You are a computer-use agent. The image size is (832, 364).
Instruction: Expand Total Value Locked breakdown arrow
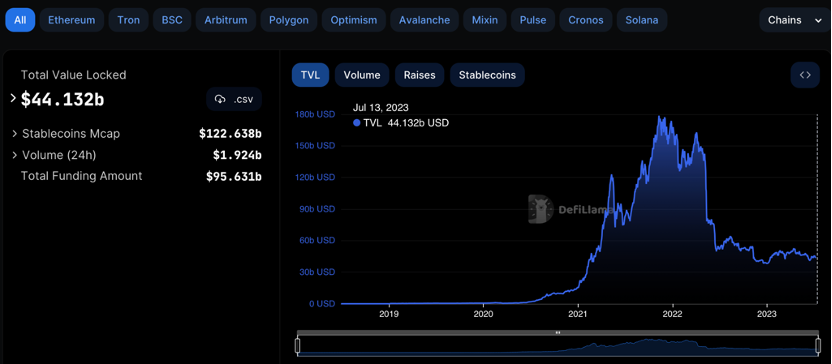pyautogui.click(x=13, y=98)
